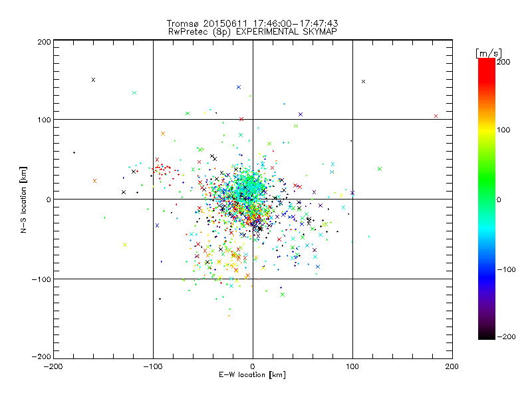This screenshot has height=399, width=532.
Task: Click the y-axis tick label '100'
Action: [x=45, y=120]
